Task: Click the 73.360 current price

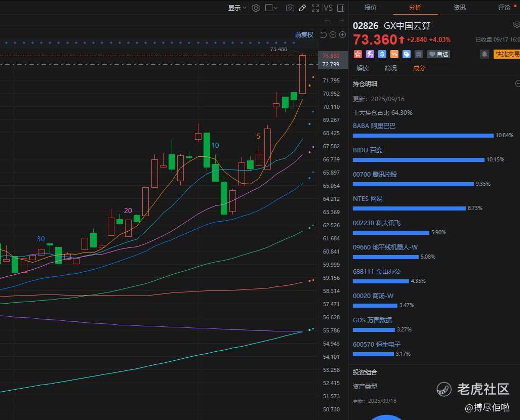Action: click(375, 40)
